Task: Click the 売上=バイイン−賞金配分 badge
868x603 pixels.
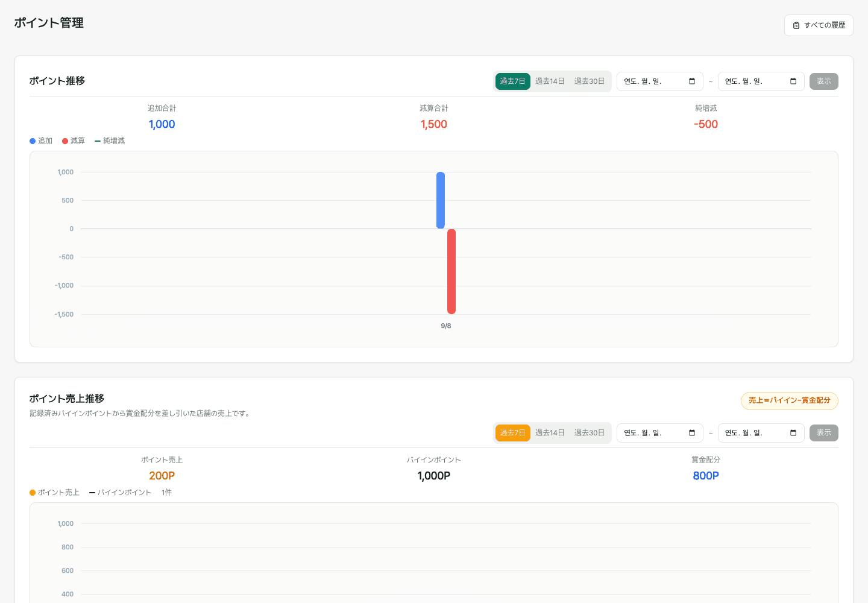Action: pyautogui.click(x=790, y=400)
